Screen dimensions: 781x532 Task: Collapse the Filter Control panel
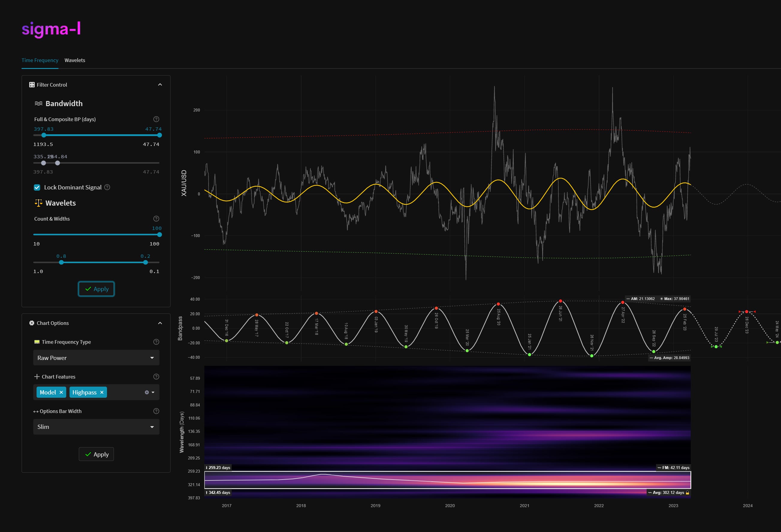(160, 85)
